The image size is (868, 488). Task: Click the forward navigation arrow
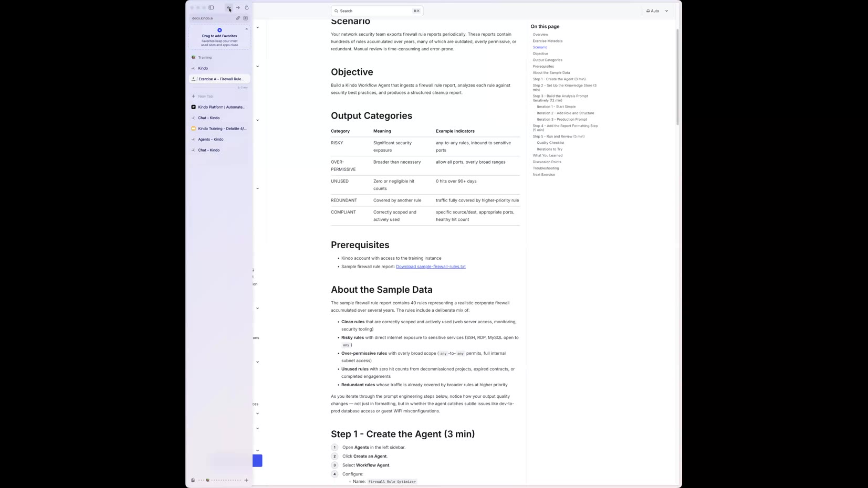[238, 8]
